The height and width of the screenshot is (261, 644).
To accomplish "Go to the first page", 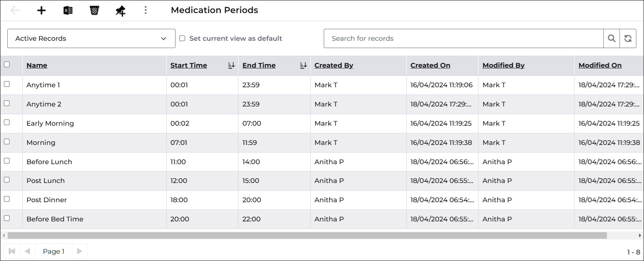I will pyautogui.click(x=12, y=251).
